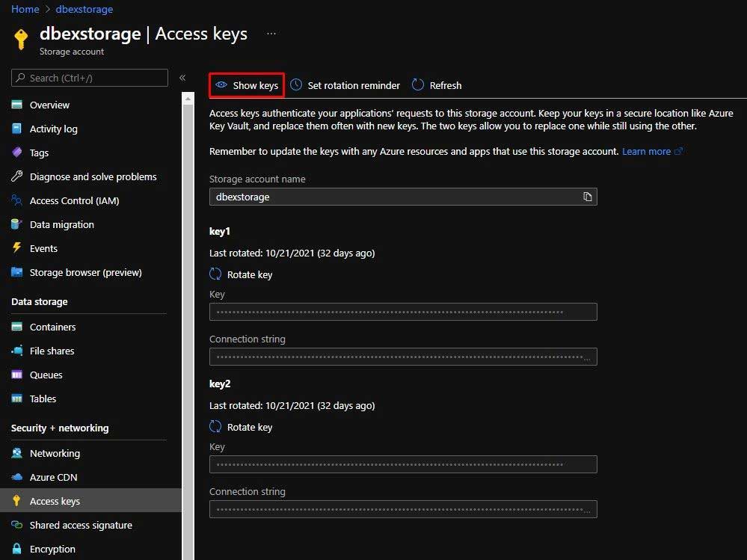Click the circular Refresh icon
Viewport: 747px width, 560px height.
tap(418, 84)
